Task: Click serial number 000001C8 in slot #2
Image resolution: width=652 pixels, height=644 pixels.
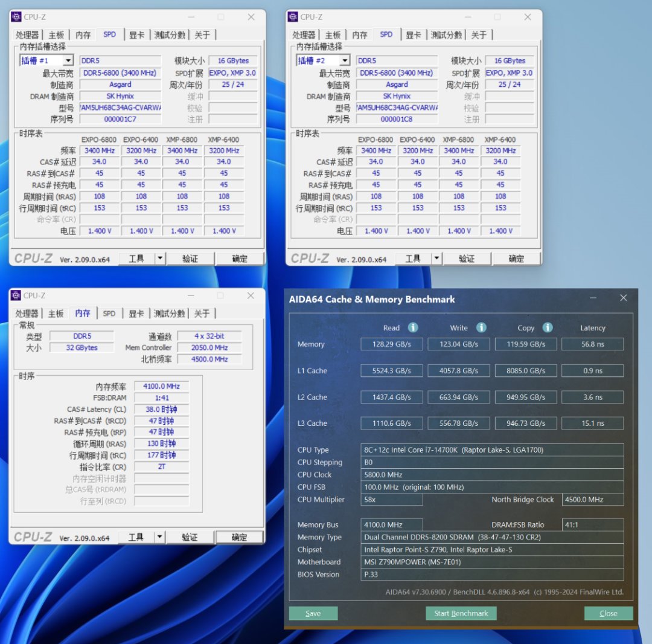Action: pos(397,120)
